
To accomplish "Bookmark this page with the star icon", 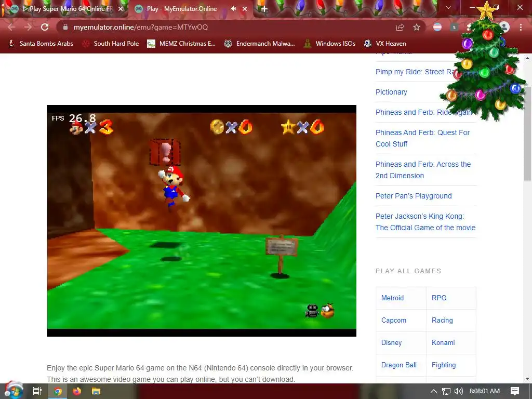I will pos(417,27).
